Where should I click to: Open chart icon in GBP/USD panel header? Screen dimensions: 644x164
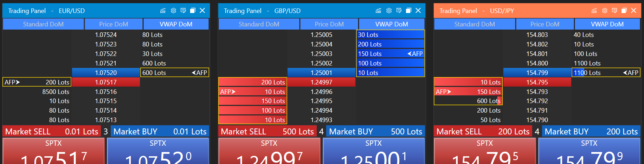(x=378, y=11)
